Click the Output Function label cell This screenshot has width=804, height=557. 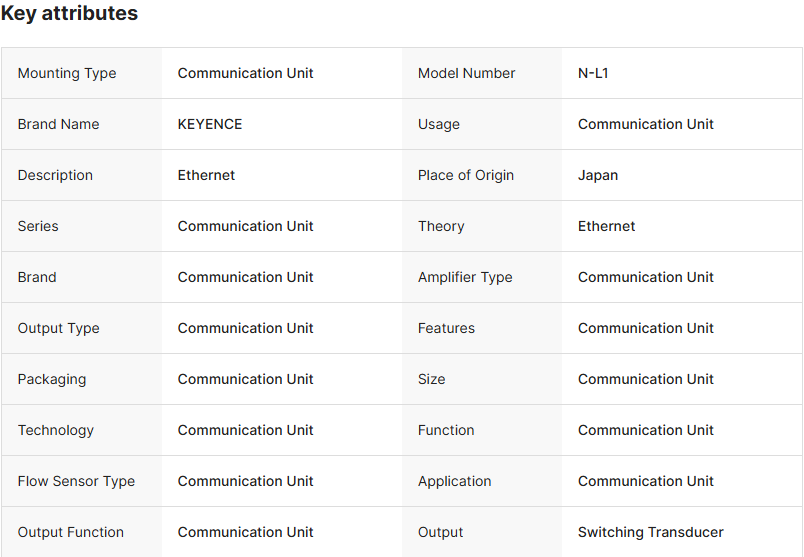tap(71, 532)
